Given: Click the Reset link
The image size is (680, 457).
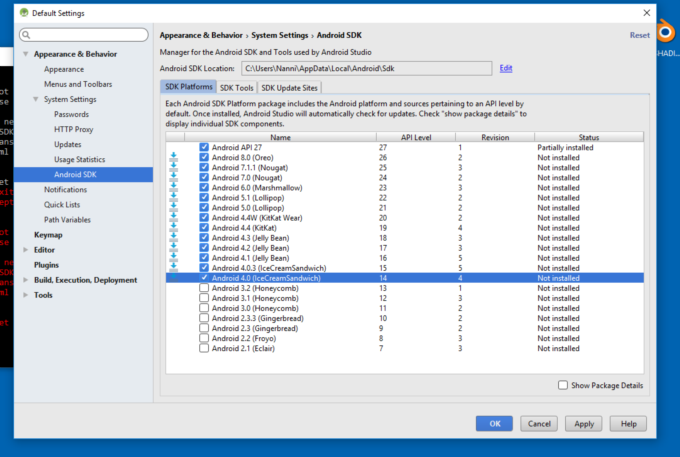Looking at the screenshot, I should pyautogui.click(x=640, y=35).
